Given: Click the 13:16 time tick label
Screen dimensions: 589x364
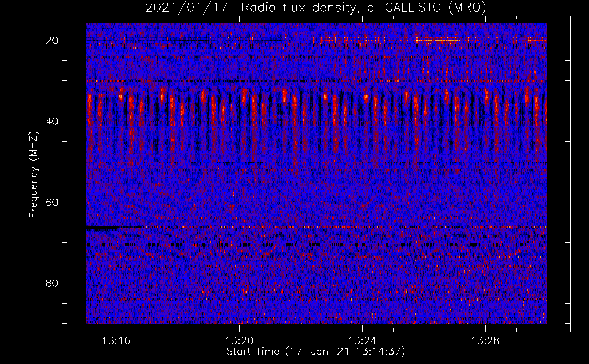Looking at the screenshot, I should click(x=116, y=341).
